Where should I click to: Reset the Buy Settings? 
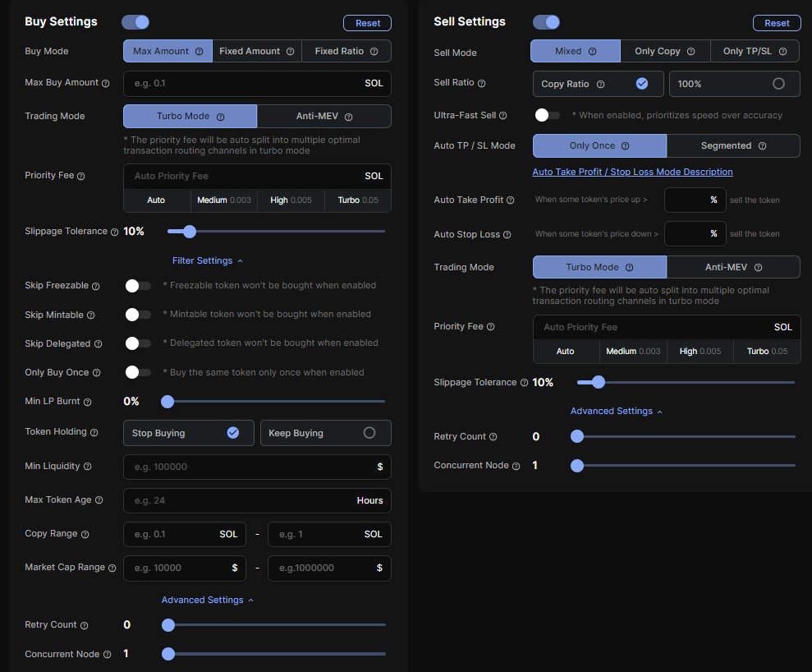click(367, 23)
